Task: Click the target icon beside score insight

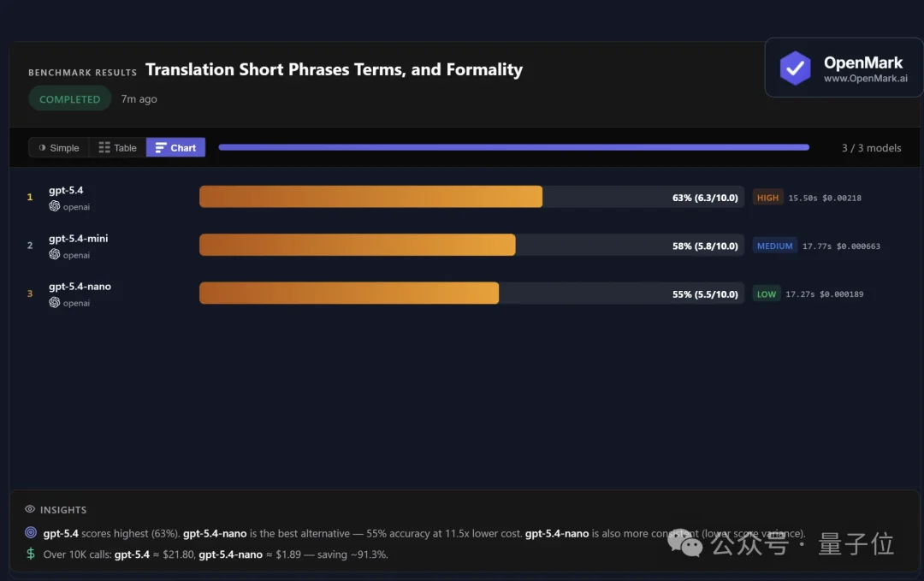Action: tap(31, 532)
